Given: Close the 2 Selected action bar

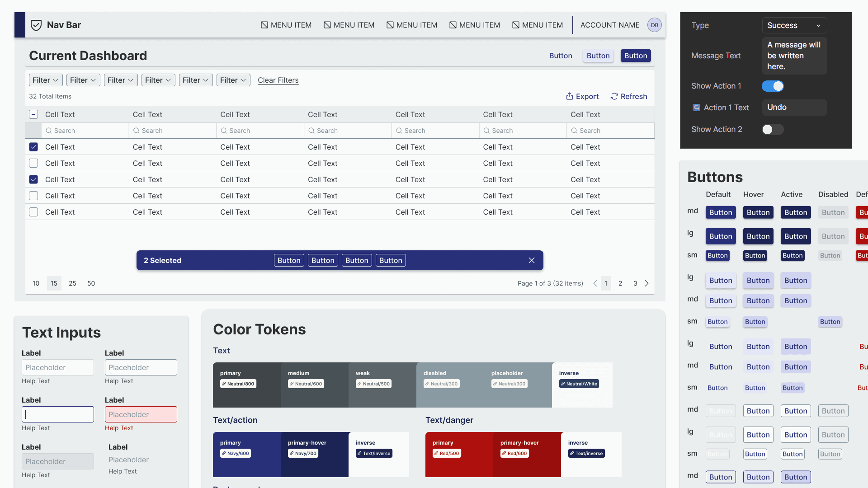Looking at the screenshot, I should (532, 260).
